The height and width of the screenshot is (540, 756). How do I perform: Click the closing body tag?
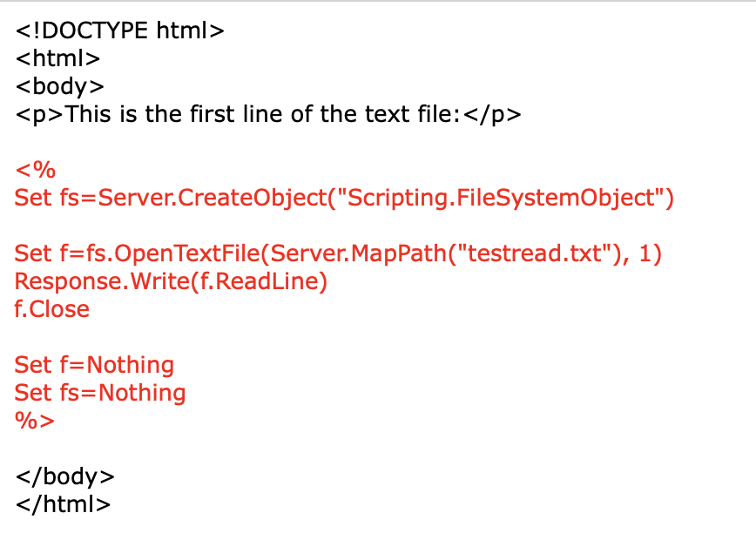click(x=65, y=476)
